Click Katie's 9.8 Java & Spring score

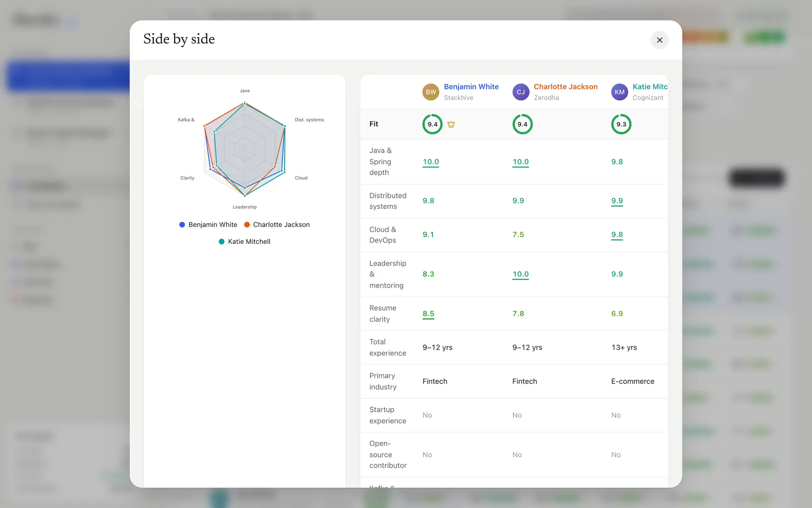click(x=617, y=162)
